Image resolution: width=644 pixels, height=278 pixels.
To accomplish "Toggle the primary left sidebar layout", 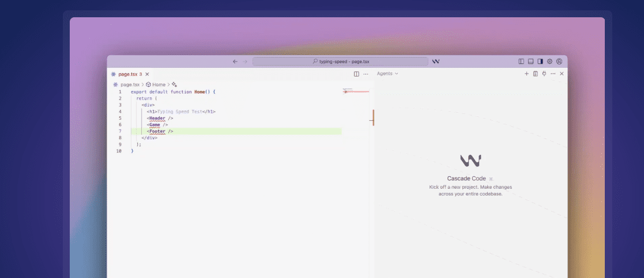I will coord(521,62).
